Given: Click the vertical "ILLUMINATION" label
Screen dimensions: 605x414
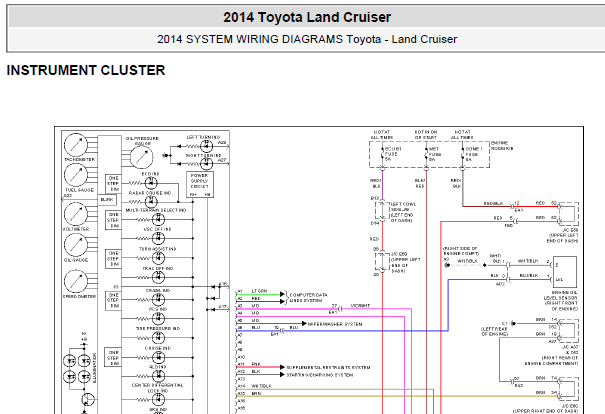Looking at the screenshot, I should [x=95, y=367].
